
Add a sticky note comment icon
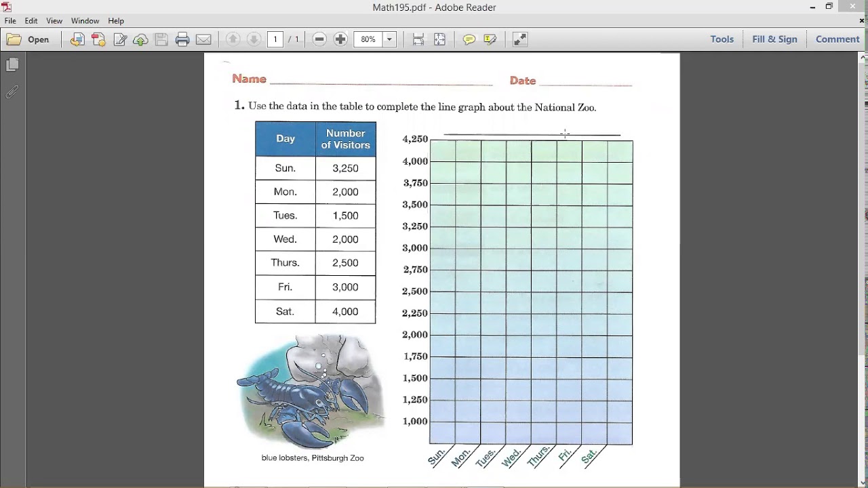tap(469, 39)
